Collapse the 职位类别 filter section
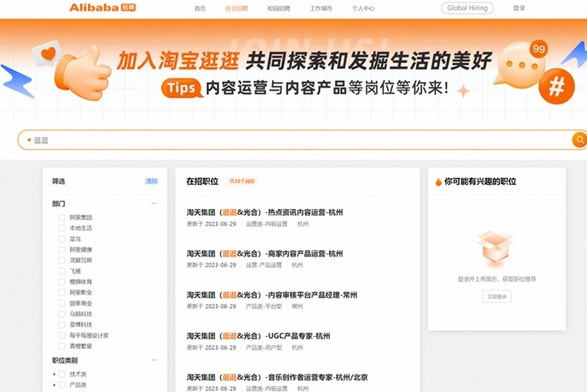 coord(155,360)
